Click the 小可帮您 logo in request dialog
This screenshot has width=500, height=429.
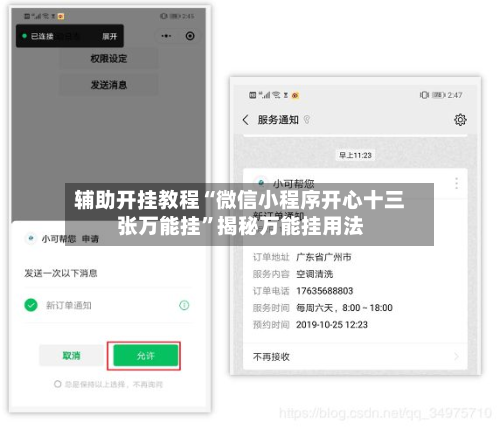[x=31, y=239]
